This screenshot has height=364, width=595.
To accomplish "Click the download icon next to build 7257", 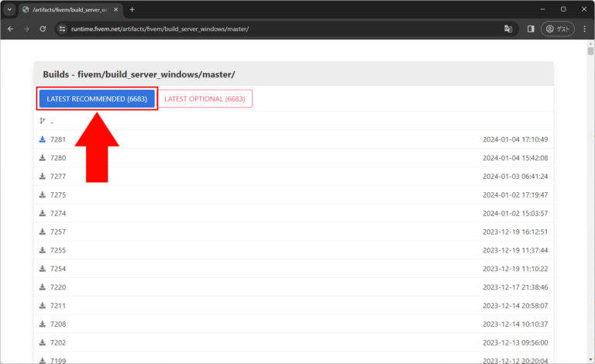I will point(43,232).
